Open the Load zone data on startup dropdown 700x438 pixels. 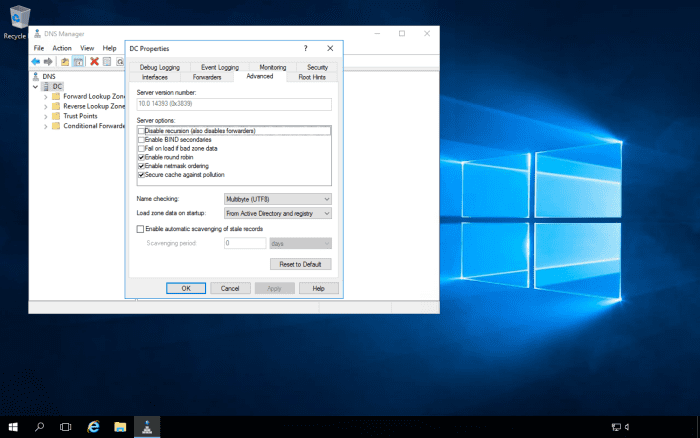click(x=277, y=213)
